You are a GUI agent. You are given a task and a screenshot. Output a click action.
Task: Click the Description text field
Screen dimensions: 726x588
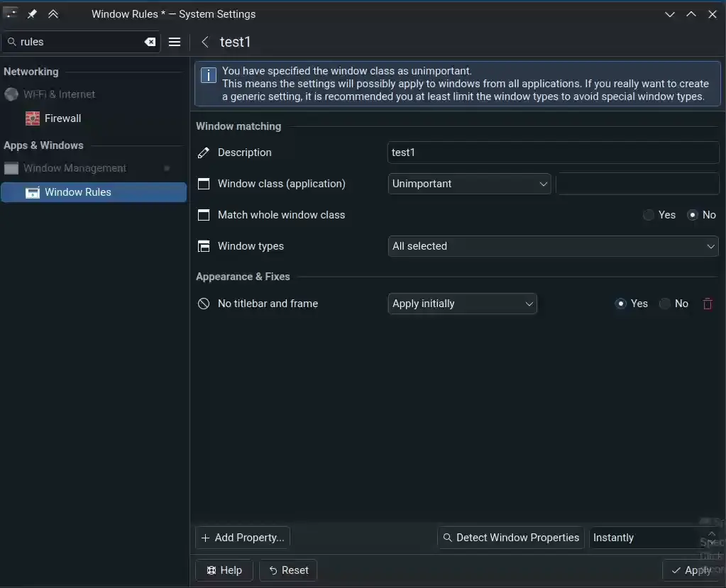(x=553, y=152)
